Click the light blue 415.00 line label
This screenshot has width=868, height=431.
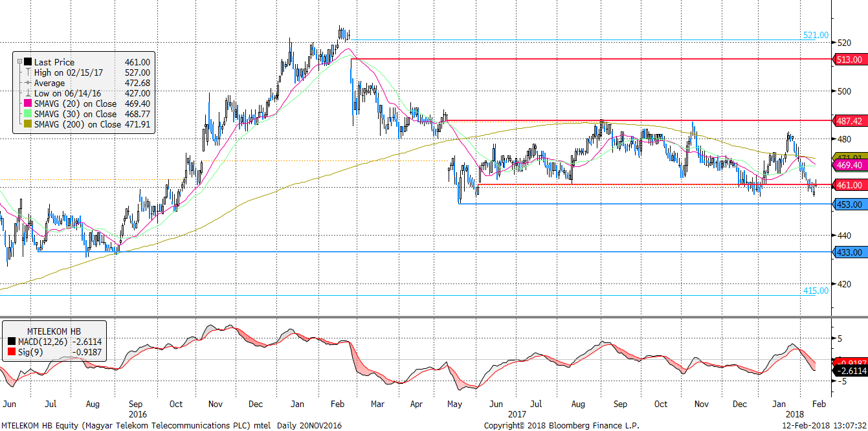816,291
